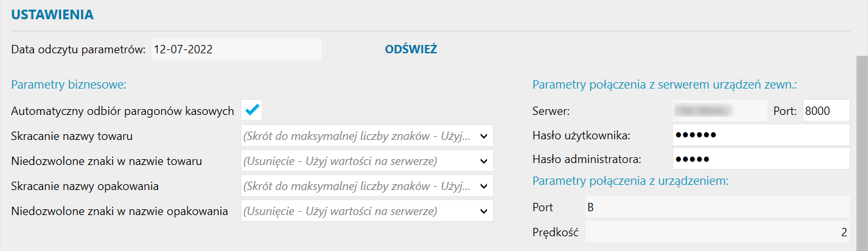Image resolution: width=868 pixels, height=251 pixels.
Task: Open Skracanie nazwy towaru dropdown
Action: [x=367, y=136]
